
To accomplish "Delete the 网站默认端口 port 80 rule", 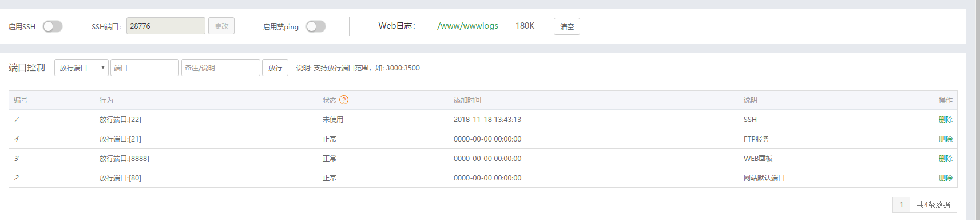I will click(x=945, y=178).
